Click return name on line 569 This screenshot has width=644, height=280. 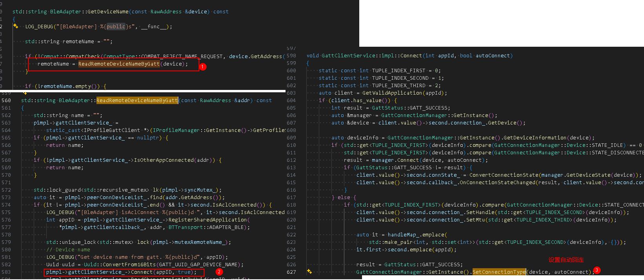tap(65, 167)
